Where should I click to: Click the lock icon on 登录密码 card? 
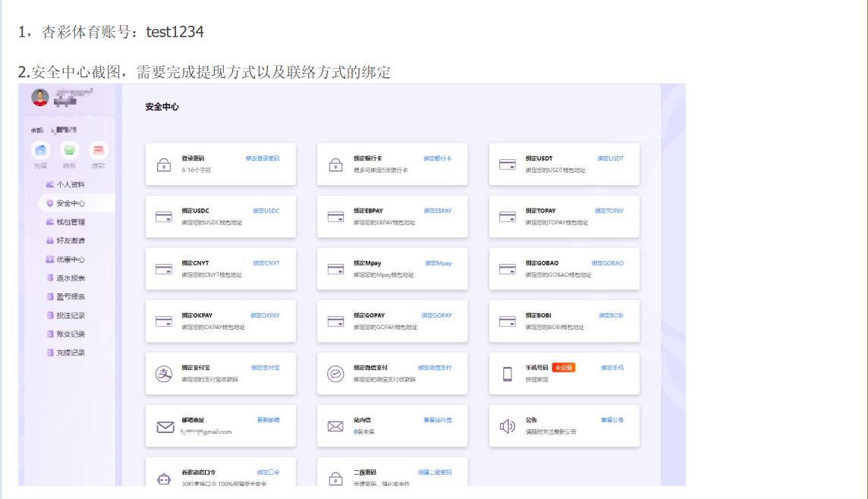tap(164, 165)
